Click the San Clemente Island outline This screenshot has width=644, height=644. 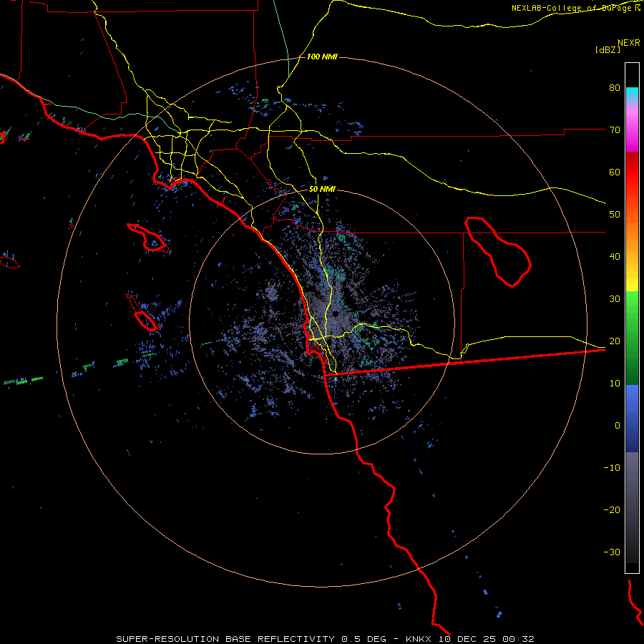(x=142, y=313)
